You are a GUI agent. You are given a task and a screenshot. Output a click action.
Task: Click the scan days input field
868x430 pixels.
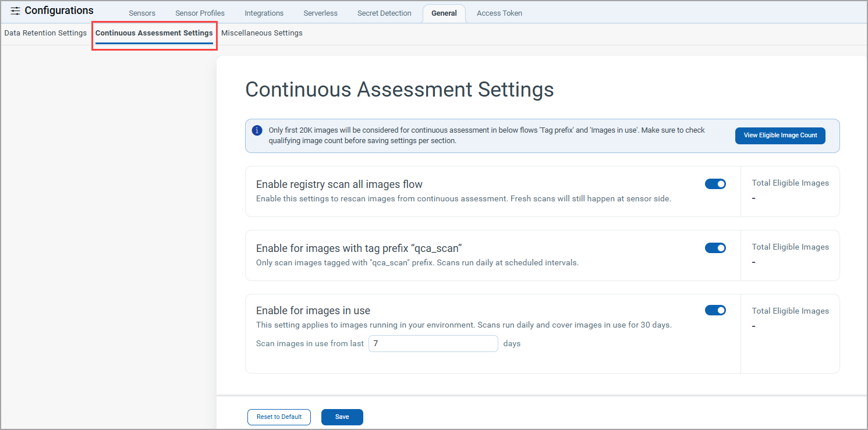[433, 344]
